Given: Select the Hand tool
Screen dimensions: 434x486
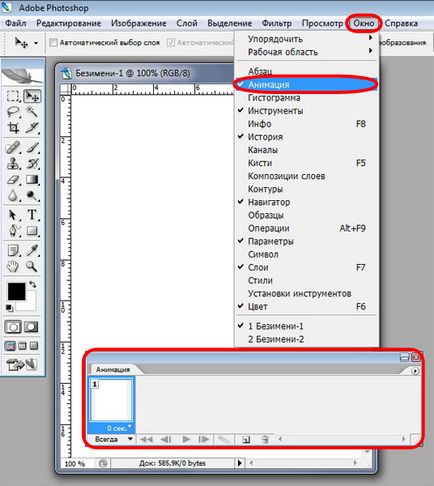Looking at the screenshot, I should [13, 266].
